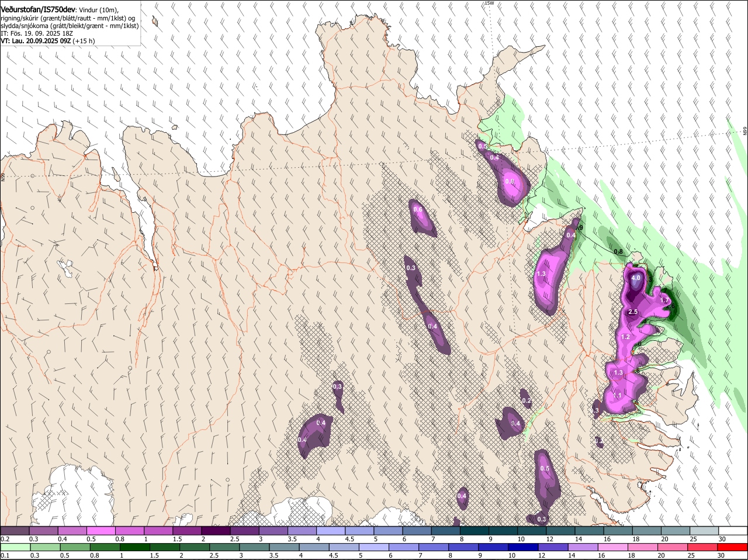Pick upper legend swatch between 12 and 14
This screenshot has width=748, height=560.
pos(561,531)
